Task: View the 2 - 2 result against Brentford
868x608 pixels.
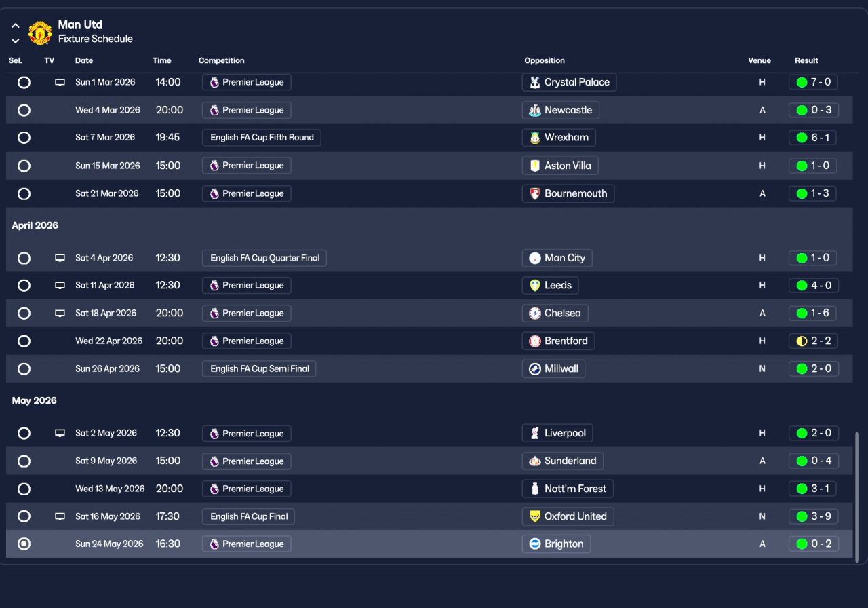Action: [x=814, y=341]
